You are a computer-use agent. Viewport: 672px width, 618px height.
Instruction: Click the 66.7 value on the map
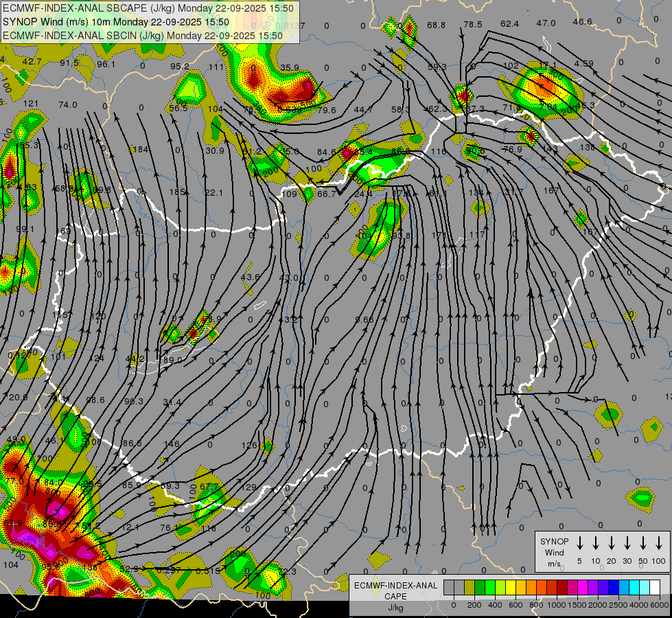(x=327, y=194)
